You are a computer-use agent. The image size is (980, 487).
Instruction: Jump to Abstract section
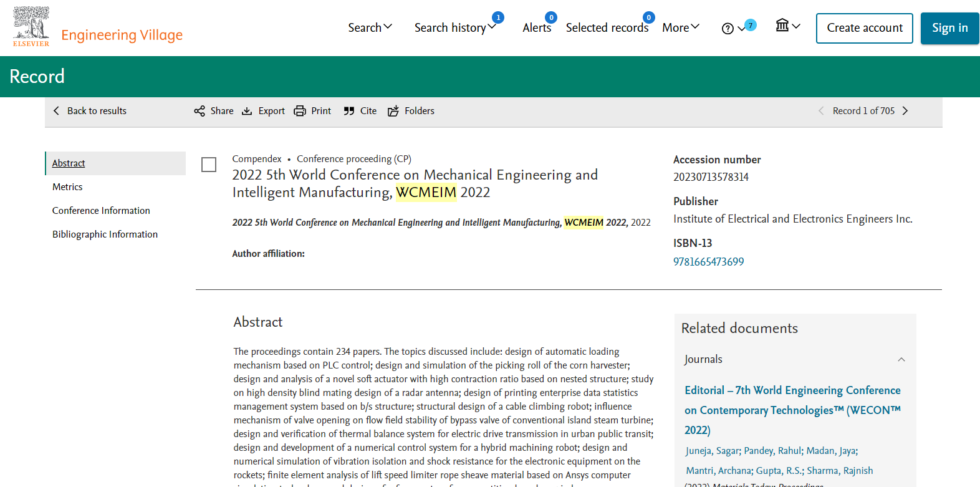pyautogui.click(x=69, y=163)
